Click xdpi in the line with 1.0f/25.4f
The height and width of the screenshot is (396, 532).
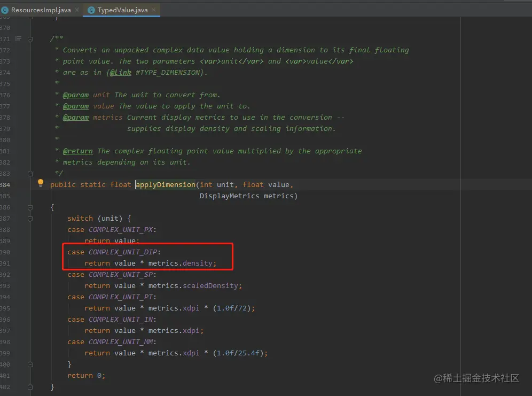pos(191,353)
